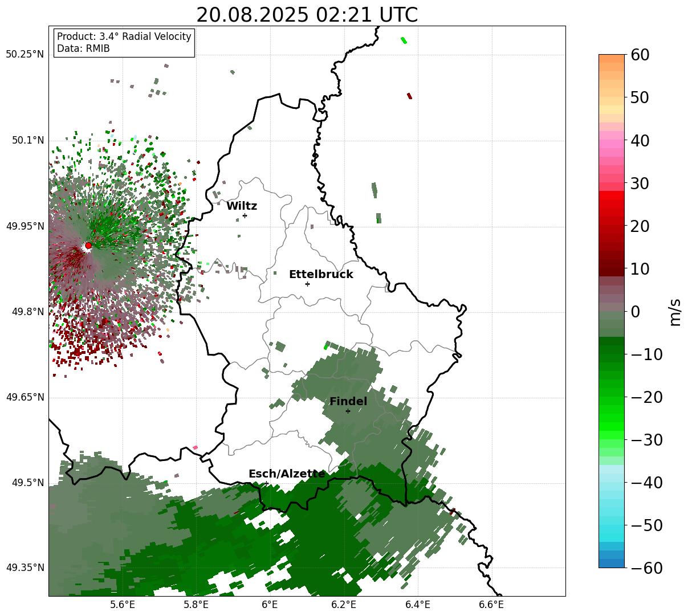Screen dimensions: 688x616
Task: Click the colorbar −10 tick label
Action: [x=646, y=354]
